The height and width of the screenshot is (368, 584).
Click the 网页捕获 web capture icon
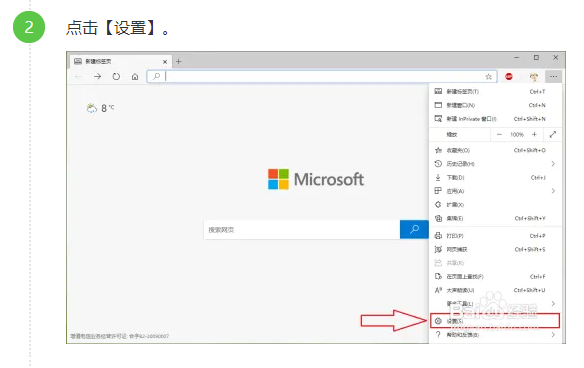(438, 249)
